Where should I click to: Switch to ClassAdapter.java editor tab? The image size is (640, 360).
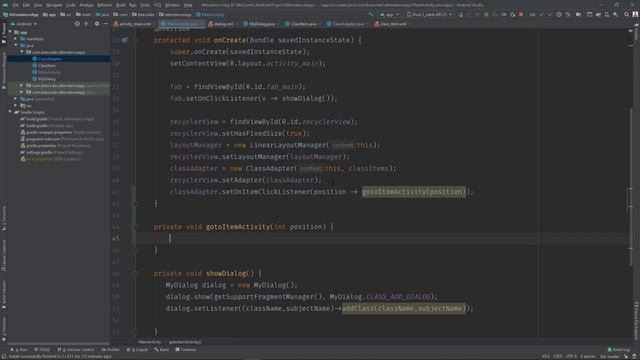click(346, 24)
